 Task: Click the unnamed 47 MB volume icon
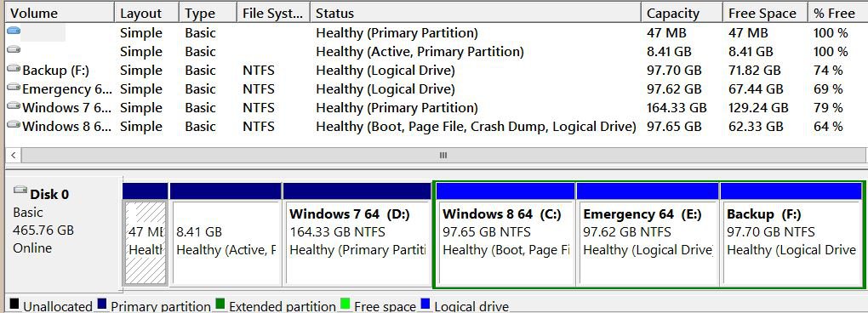(14, 31)
